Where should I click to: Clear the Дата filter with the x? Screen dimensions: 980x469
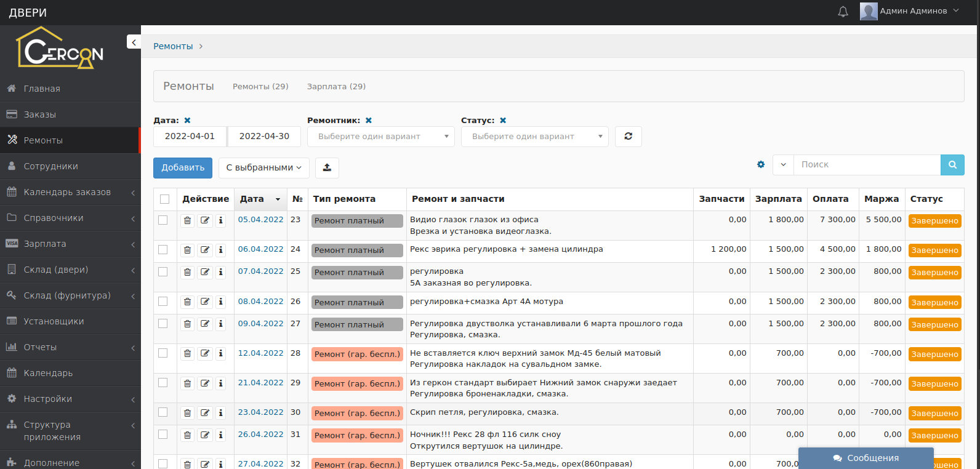point(187,121)
